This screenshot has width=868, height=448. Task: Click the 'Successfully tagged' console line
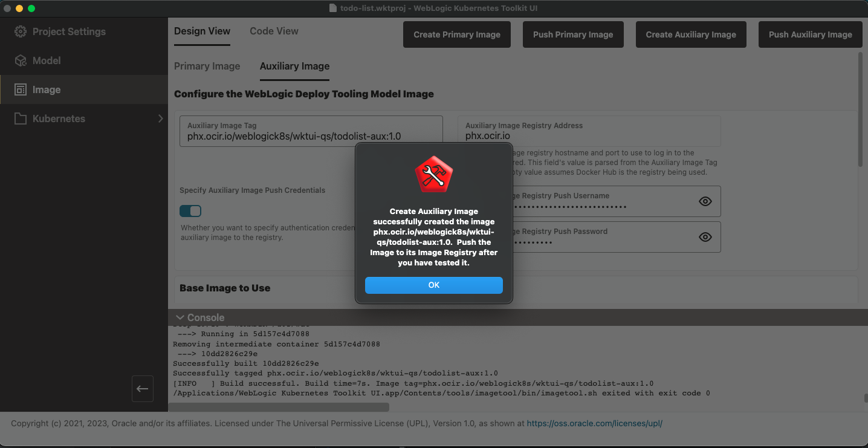[335, 373]
